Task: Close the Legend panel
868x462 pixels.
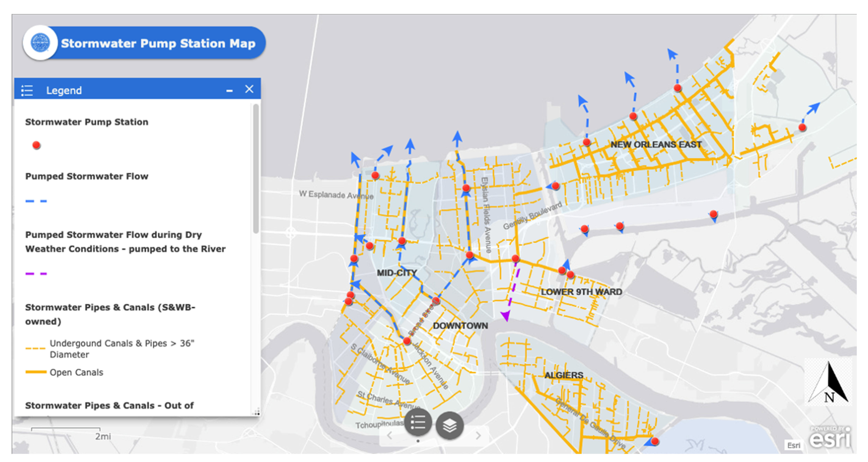Action: [x=249, y=89]
